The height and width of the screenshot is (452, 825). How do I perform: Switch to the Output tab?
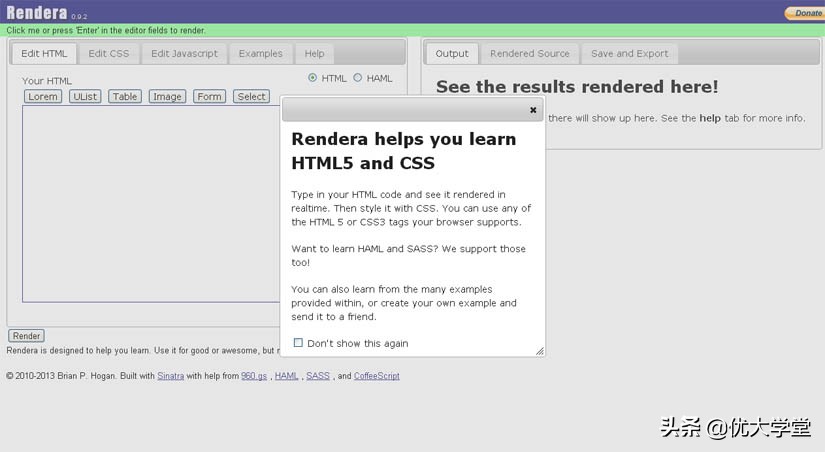[x=452, y=54]
